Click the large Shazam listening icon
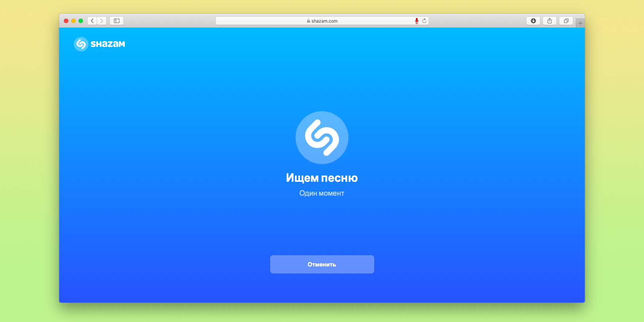 click(x=322, y=138)
